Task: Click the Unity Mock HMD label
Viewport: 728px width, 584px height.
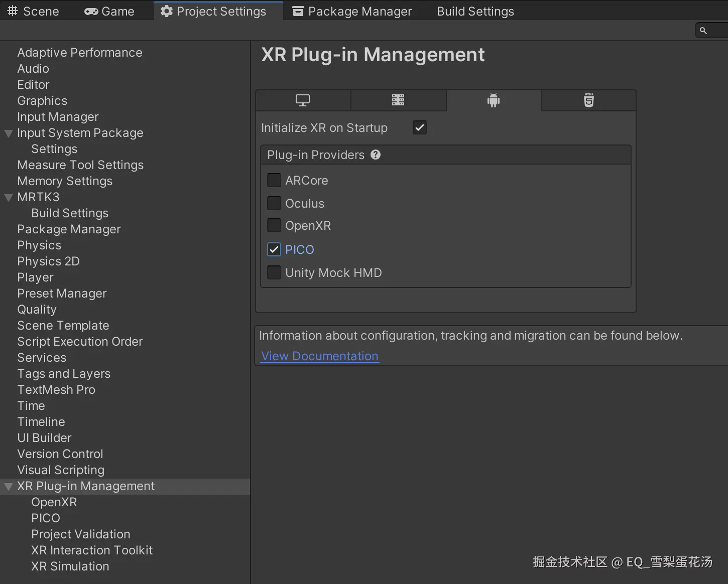Action: point(333,272)
